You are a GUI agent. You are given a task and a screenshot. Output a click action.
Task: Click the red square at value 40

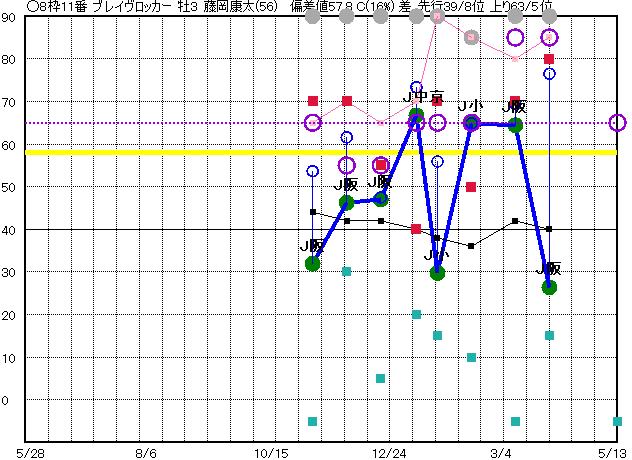(416, 229)
